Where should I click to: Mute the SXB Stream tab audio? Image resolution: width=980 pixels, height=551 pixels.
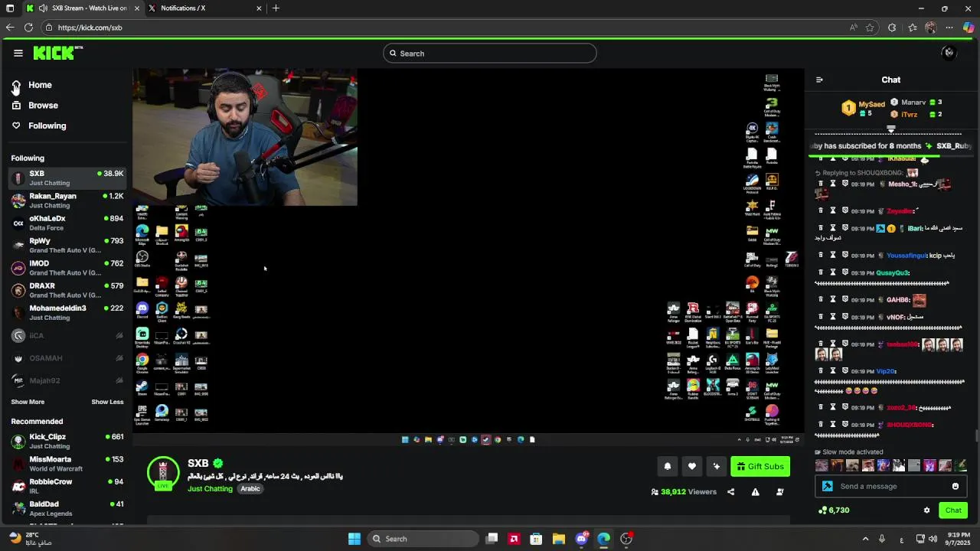click(44, 8)
